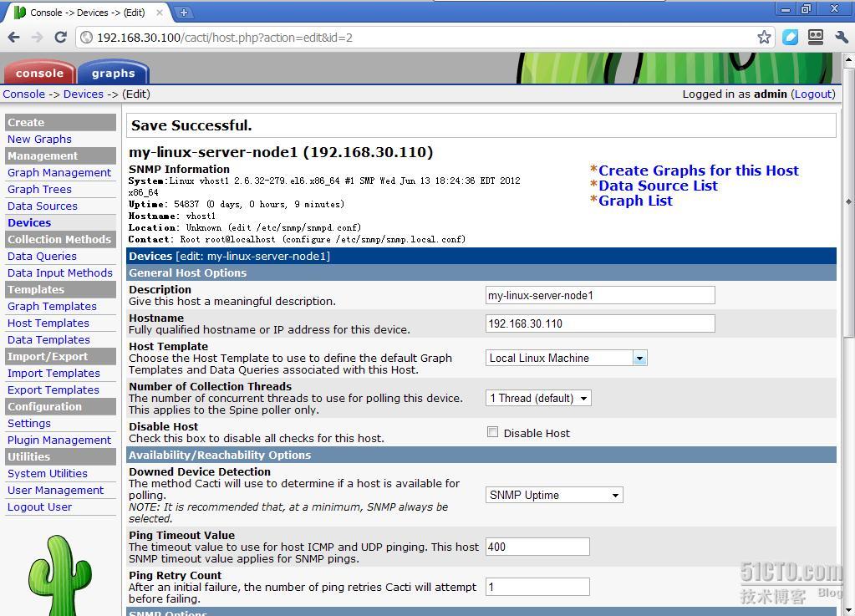Click the blue extension icon in toolbar
The image size is (855, 616).
(790, 37)
